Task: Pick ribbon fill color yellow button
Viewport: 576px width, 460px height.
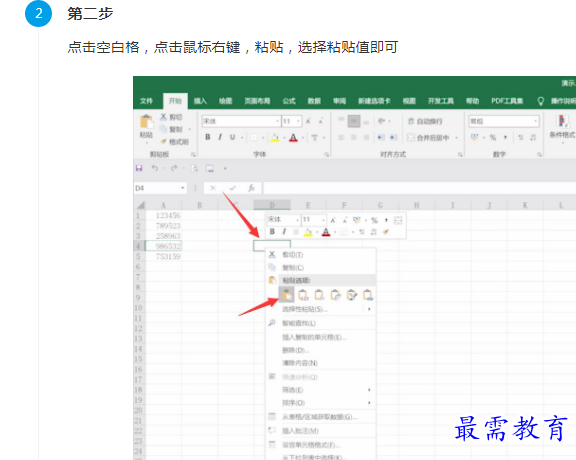Action: pyautogui.click(x=275, y=137)
